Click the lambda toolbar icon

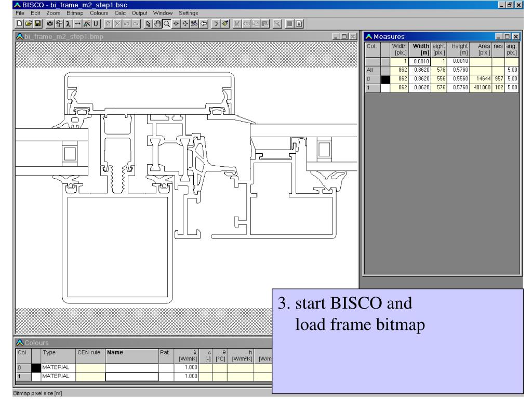[x=68, y=24]
